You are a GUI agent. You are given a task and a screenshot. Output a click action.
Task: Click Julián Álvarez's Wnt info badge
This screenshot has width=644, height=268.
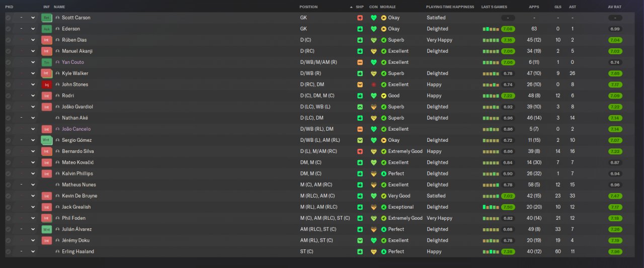[47, 229]
